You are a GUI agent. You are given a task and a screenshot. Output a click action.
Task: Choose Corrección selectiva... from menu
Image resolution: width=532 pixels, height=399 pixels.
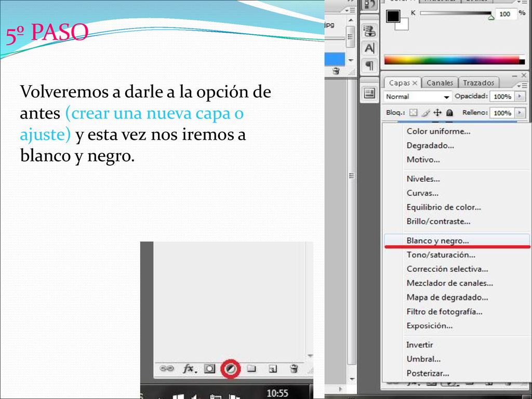pyautogui.click(x=447, y=269)
